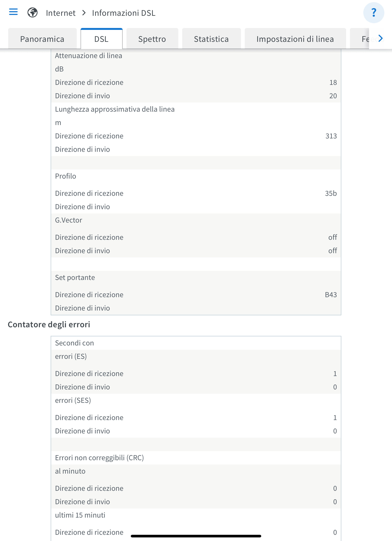Click the breadcrumb chevron after Internet

point(84,13)
